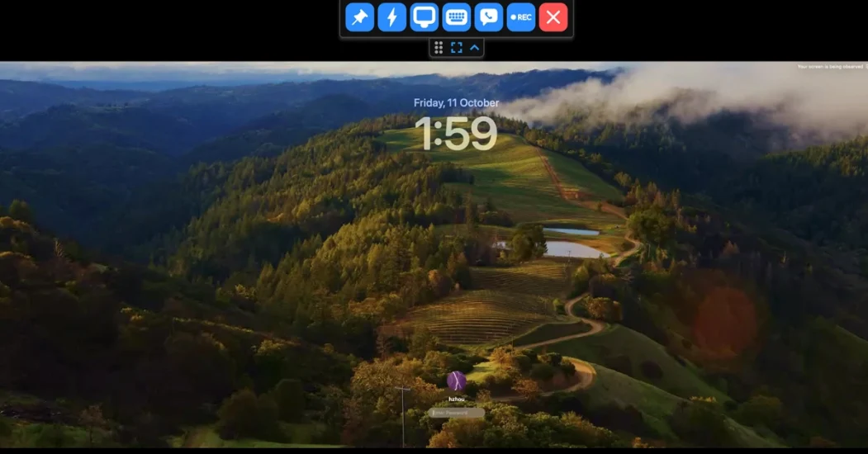Click the Friday, 11 October date
This screenshot has height=454, width=868.
click(457, 103)
